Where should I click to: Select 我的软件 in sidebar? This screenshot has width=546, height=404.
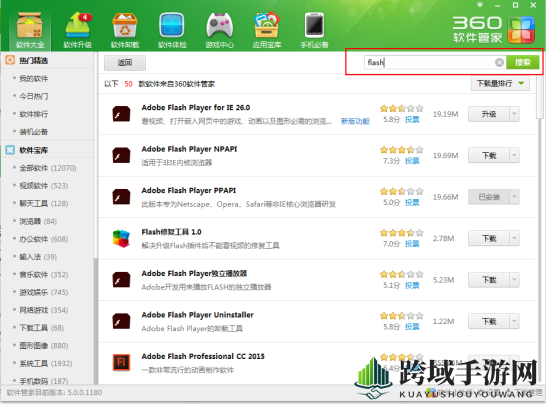(x=33, y=78)
